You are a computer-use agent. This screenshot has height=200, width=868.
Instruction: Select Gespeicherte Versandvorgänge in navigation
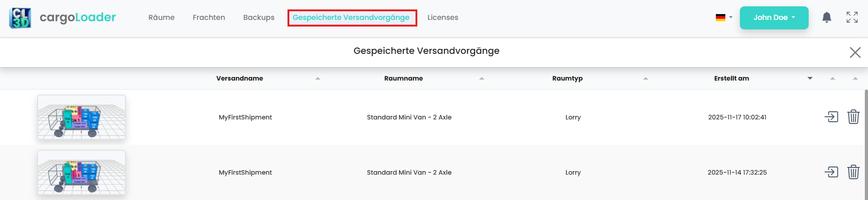point(351,18)
